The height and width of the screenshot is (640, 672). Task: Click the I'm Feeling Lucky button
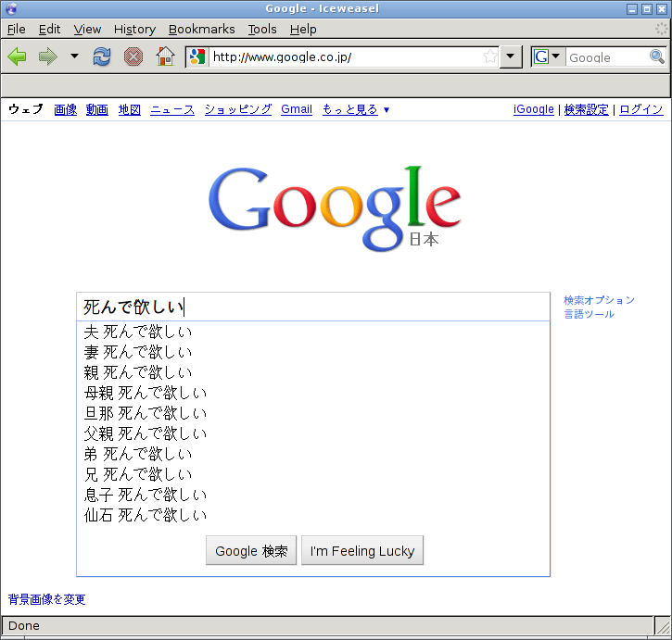click(x=362, y=550)
